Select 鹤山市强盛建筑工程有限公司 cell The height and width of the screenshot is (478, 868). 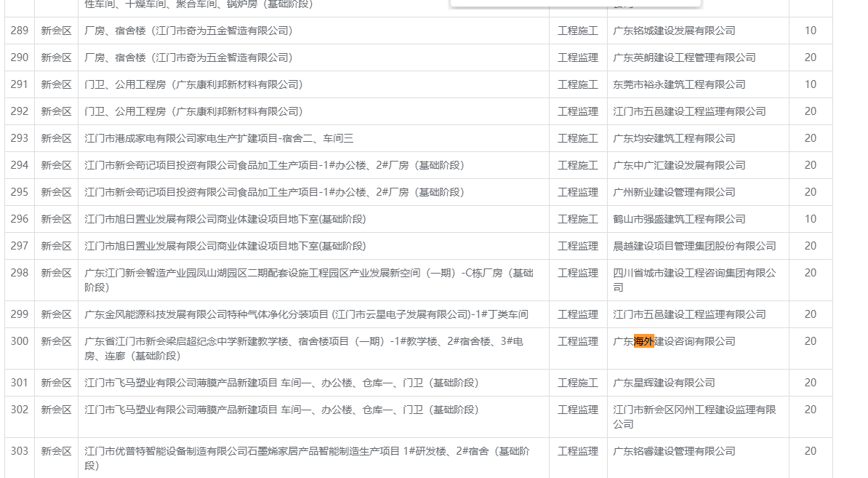click(679, 219)
